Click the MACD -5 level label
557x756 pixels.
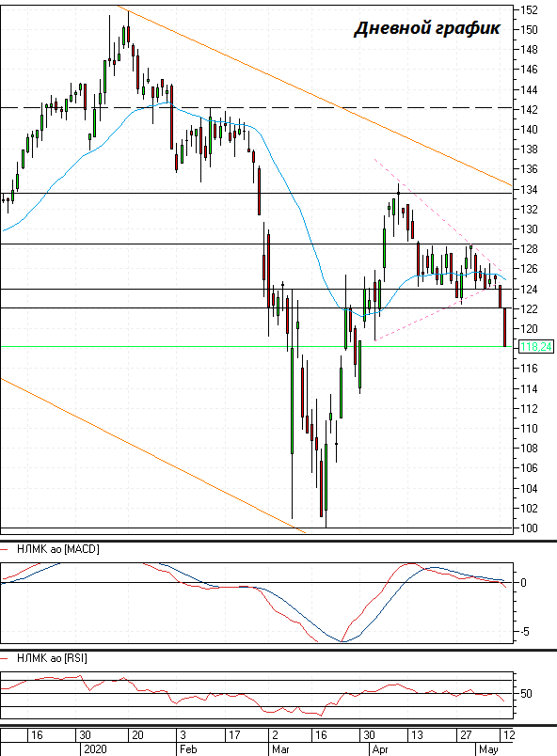tap(525, 631)
